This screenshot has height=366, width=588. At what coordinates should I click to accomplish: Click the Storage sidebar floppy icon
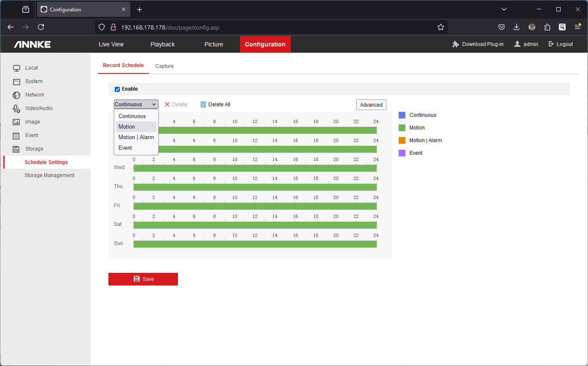pyautogui.click(x=16, y=149)
